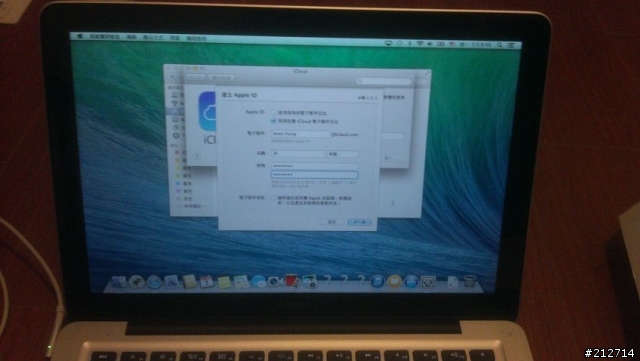Select blue tag in Finder sidebar
This screenshot has height=361, width=640.
tap(178, 183)
